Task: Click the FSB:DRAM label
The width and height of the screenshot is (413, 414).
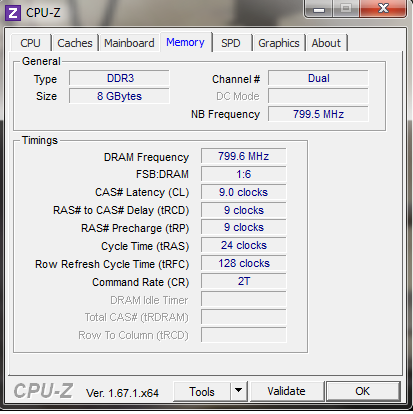Action: pyautogui.click(x=162, y=174)
